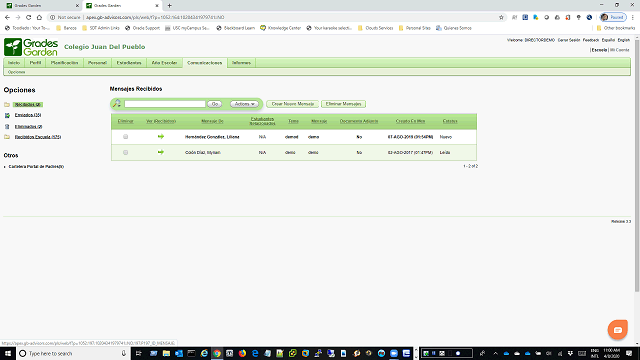The width and height of the screenshot is (640, 360).
Task: Click the message search text field
Action: (x=165, y=104)
